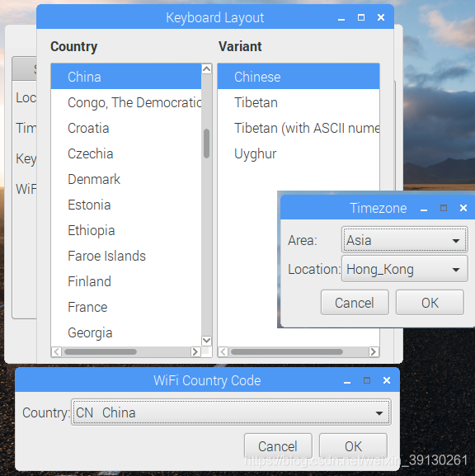Choose France in the Country list

point(126,307)
